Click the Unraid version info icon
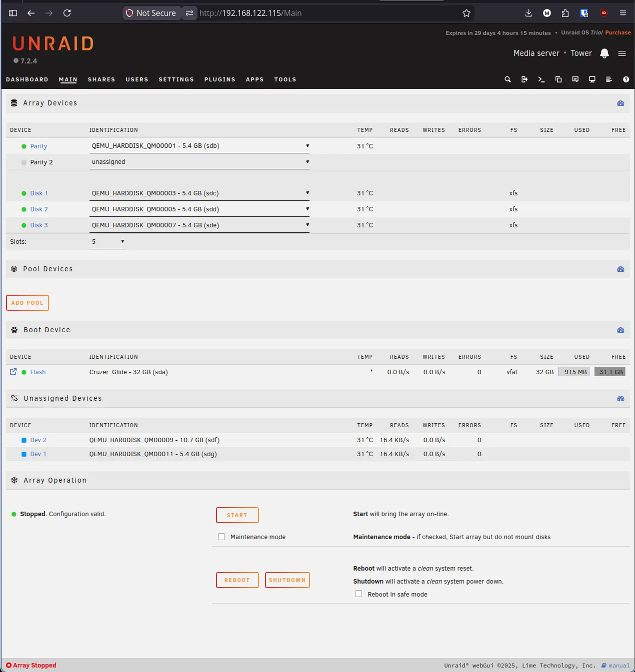The width and height of the screenshot is (635, 672). (16, 61)
